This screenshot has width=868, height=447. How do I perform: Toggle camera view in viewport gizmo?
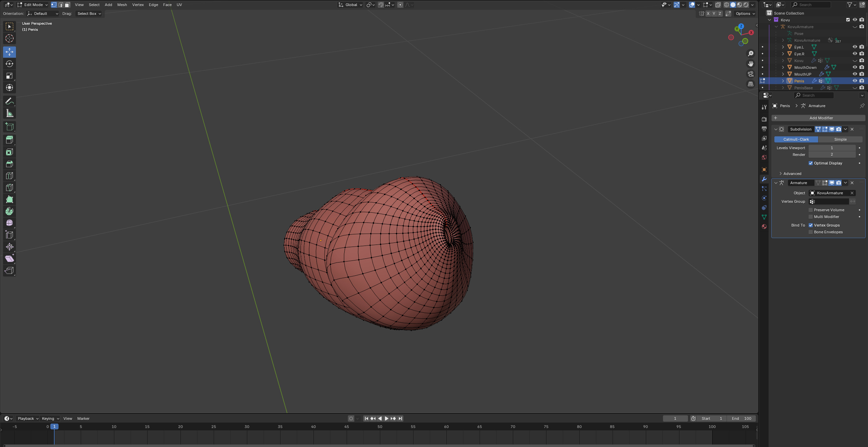click(x=751, y=74)
